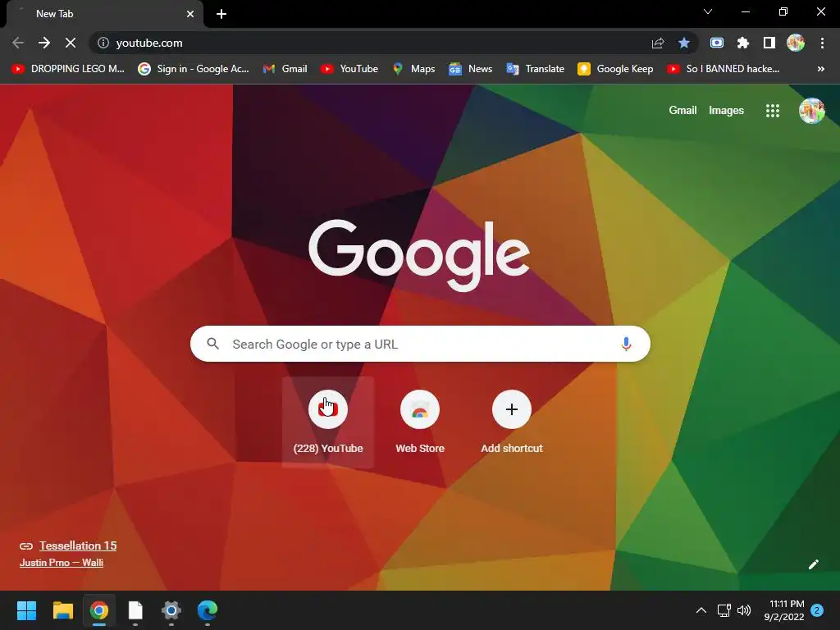Image resolution: width=840 pixels, height=630 pixels.
Task: Toggle the side panel
Action: click(x=769, y=43)
